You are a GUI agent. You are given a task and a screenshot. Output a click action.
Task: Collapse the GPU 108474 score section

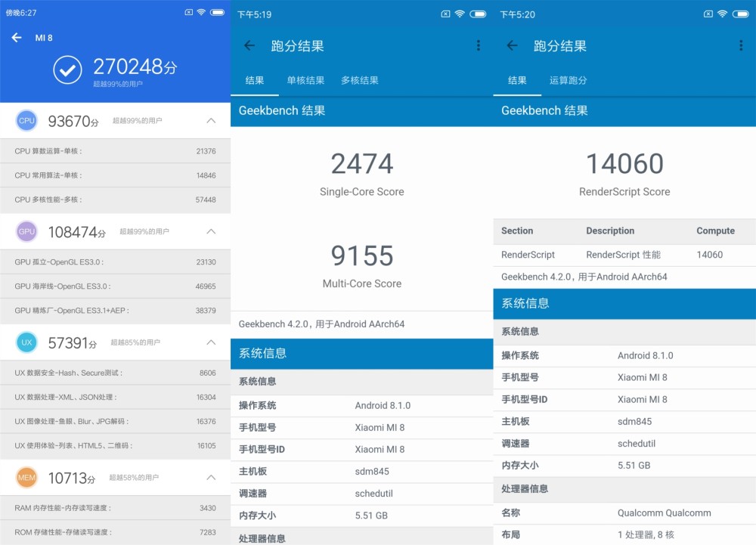pos(211,231)
